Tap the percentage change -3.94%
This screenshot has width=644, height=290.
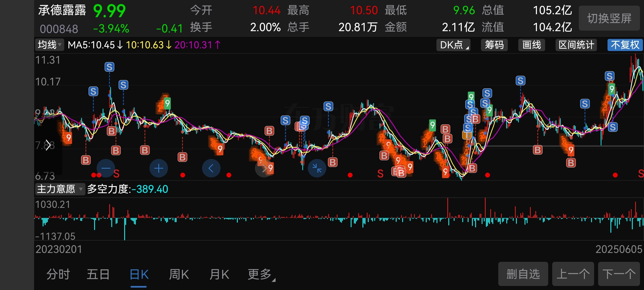[111, 28]
